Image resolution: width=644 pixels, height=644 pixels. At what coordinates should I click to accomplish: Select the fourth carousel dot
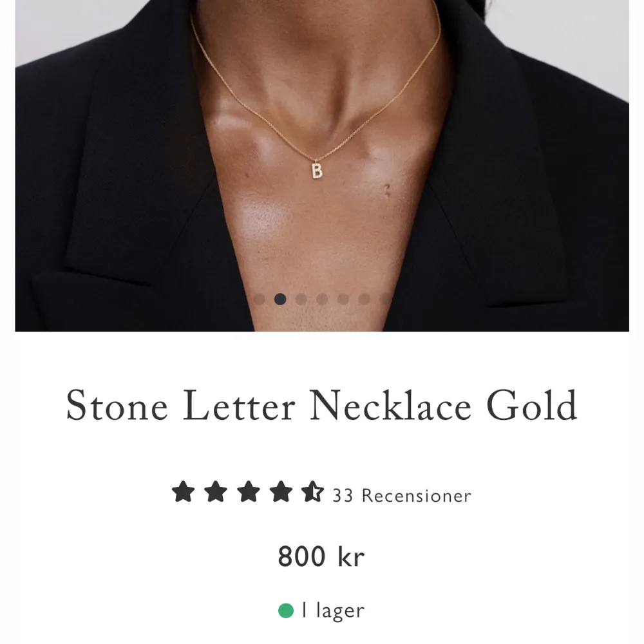coord(323,299)
